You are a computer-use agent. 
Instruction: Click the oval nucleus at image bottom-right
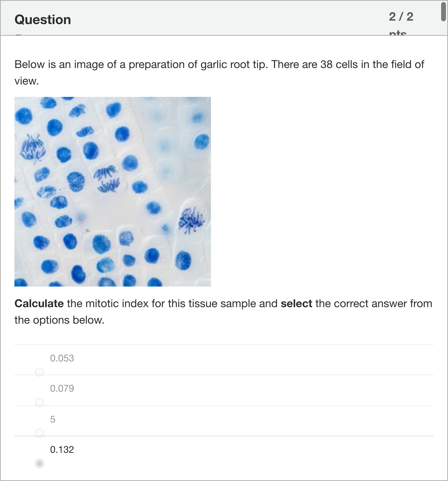183,260
